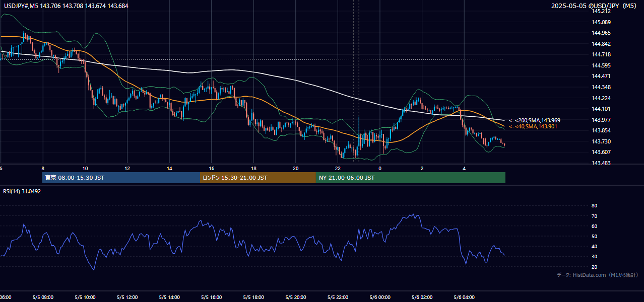
Task: Click the 40 SMA 143.901 label
Action: pos(533,126)
